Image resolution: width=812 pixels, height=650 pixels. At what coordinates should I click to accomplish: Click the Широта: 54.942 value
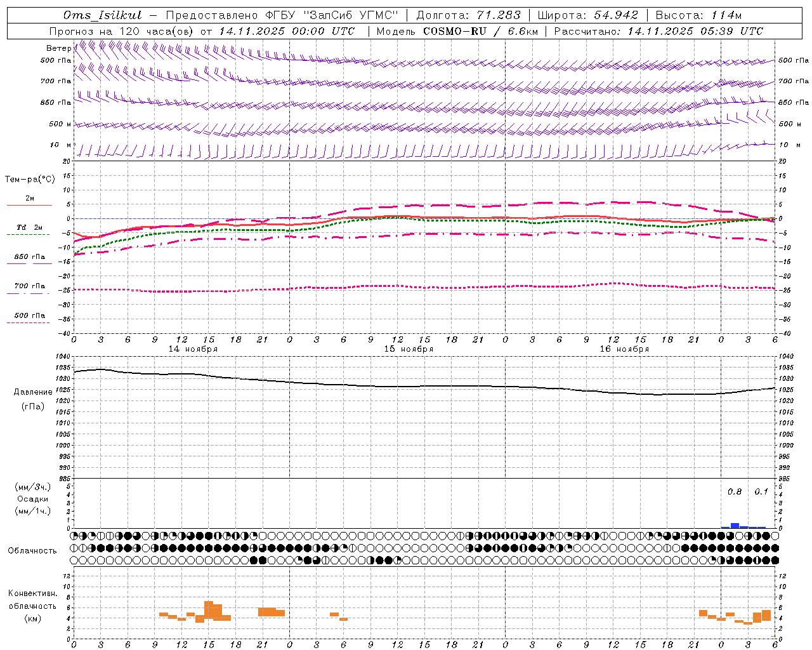coord(587,15)
